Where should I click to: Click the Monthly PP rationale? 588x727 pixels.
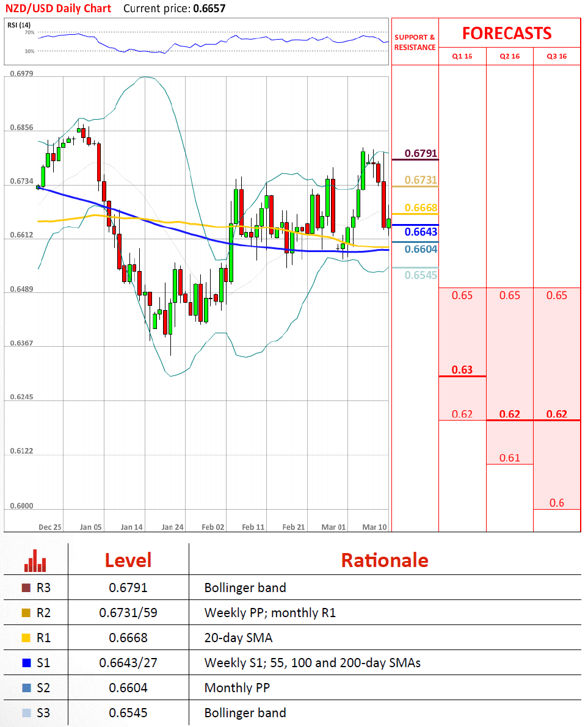tap(237, 687)
